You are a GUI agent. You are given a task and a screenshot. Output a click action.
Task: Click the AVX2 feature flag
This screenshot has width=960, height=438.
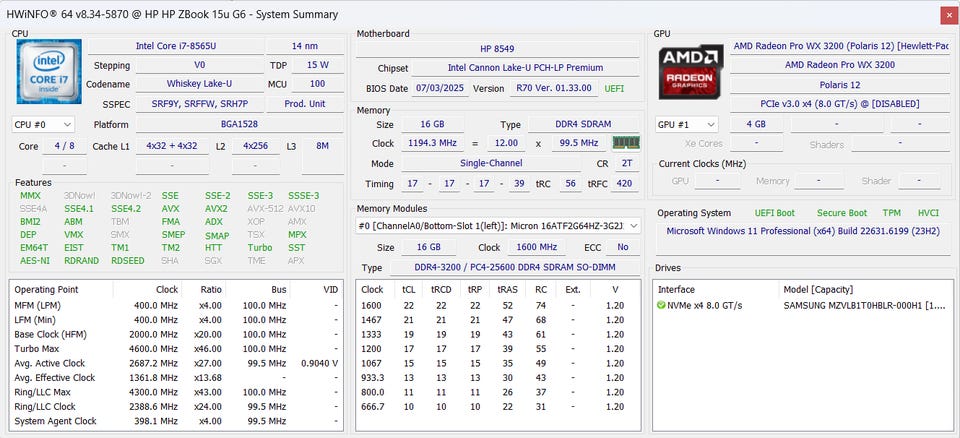tap(216, 208)
